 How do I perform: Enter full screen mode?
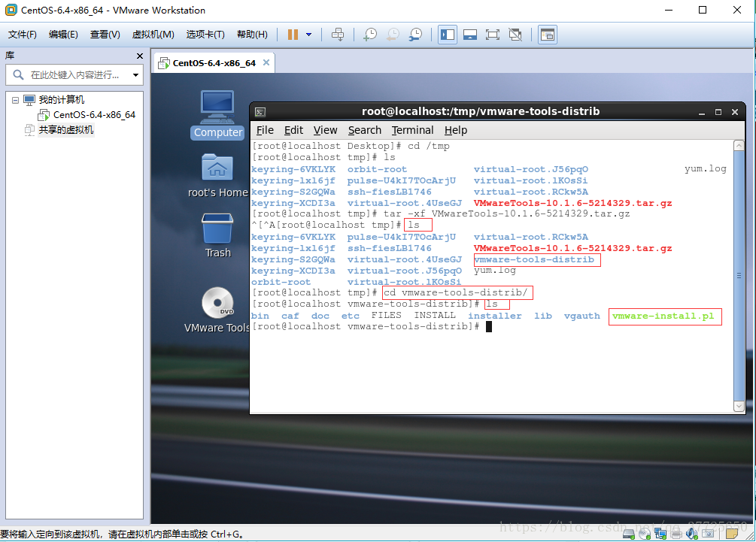tap(492, 35)
